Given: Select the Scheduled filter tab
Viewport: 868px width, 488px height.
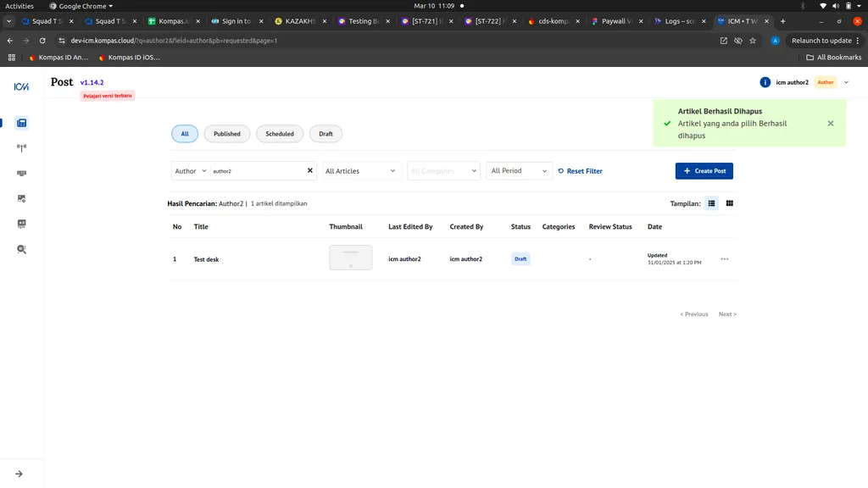Looking at the screenshot, I should [x=280, y=134].
